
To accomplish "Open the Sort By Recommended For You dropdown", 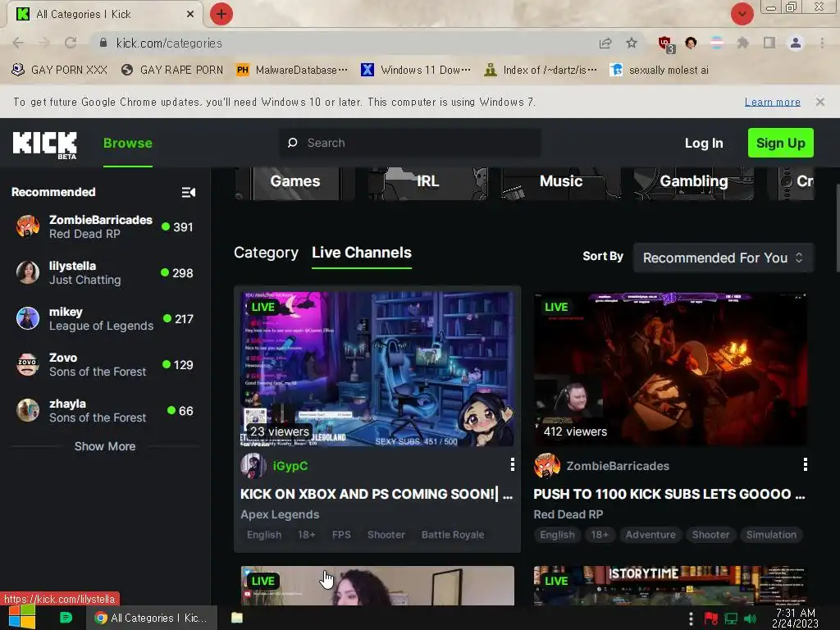I will 724,258.
